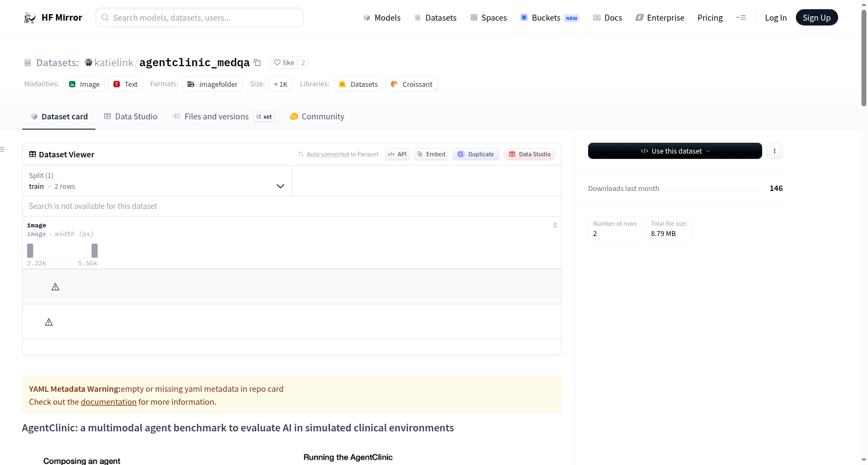The image size is (868, 465).
Task: Open the left sidebar menu icon
Action: (2, 149)
